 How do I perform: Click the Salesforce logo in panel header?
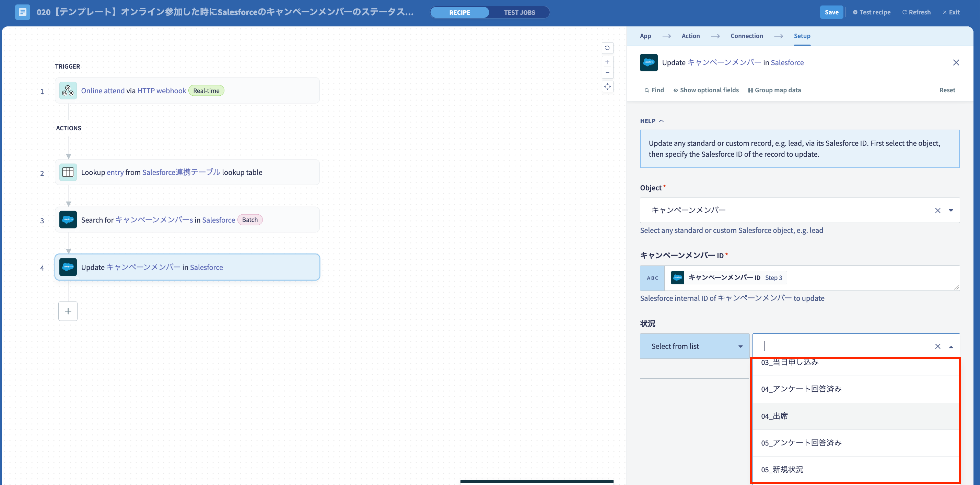[649, 62]
